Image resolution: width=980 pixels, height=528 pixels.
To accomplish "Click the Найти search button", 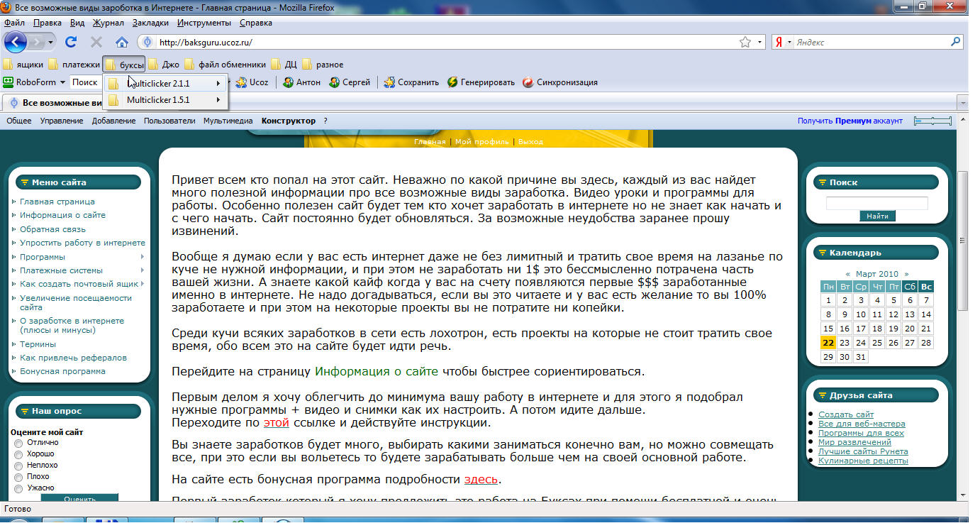I will click(x=877, y=216).
